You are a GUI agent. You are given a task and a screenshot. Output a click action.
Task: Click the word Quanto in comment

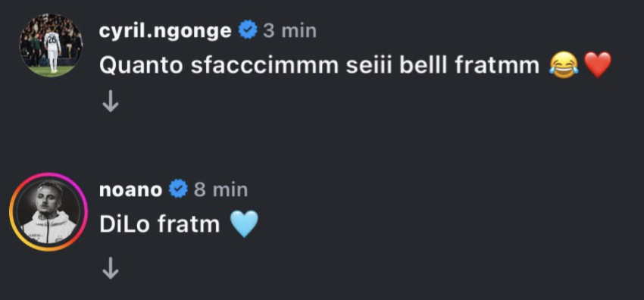141,66
